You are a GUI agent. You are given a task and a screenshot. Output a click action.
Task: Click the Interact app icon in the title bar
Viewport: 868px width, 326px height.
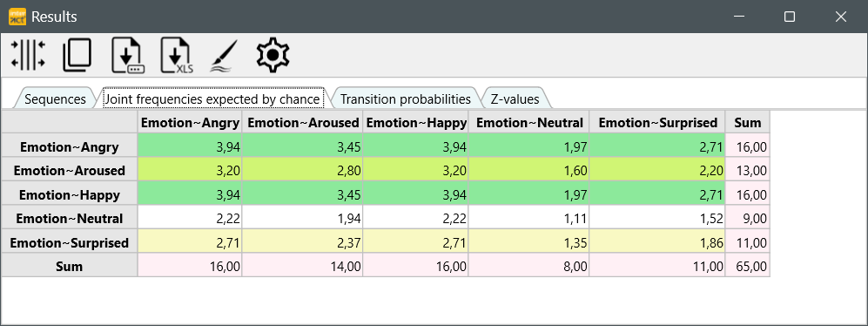tap(17, 17)
